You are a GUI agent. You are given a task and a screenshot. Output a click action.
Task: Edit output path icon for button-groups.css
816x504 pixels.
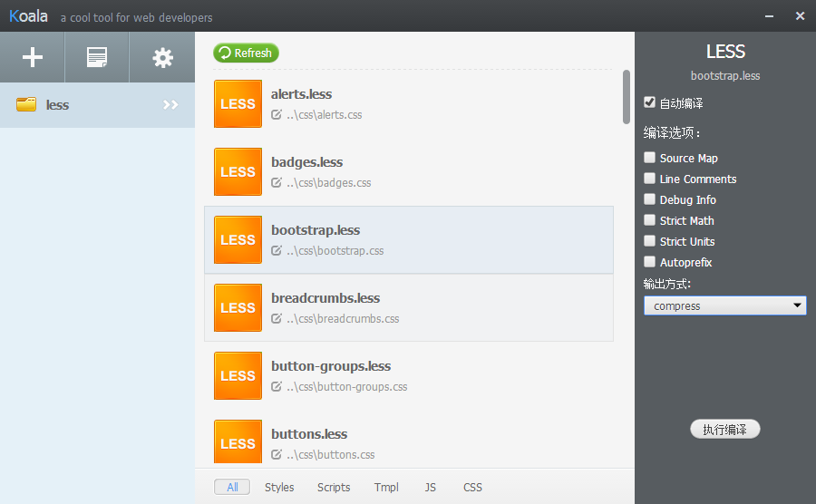277,386
